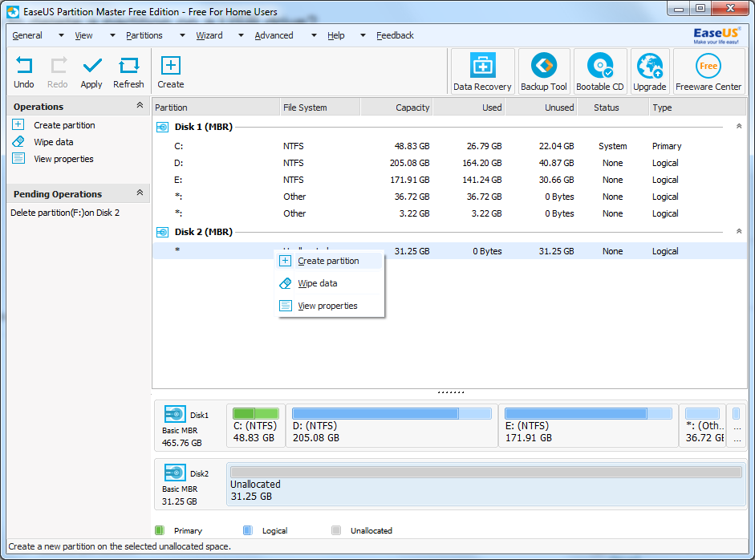
Task: Choose Create partition from context menu
Action: tap(329, 261)
